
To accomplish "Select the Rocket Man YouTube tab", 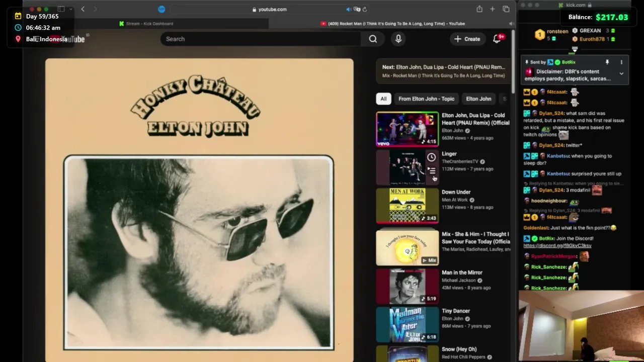I will tap(392, 24).
